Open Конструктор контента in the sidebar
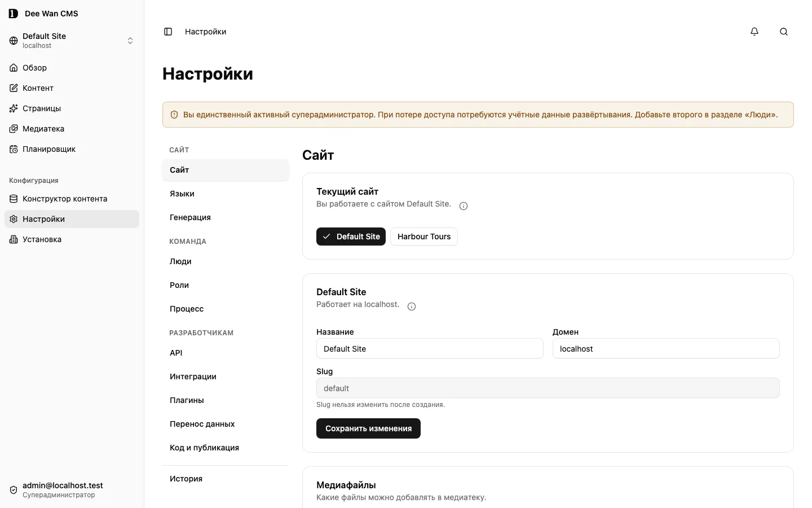The width and height of the screenshot is (812, 508). [72, 199]
